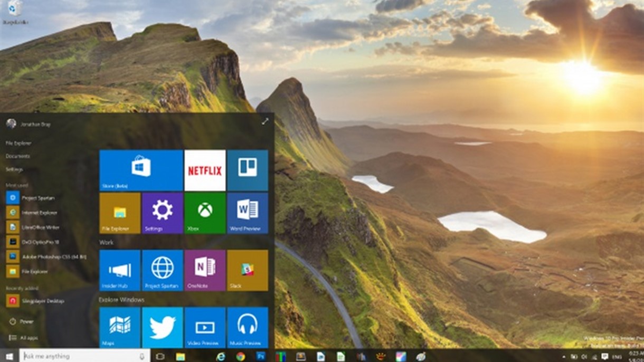Screen dimensions: 644x362
Task: Open Project Spartan from the Most used list
Action: pyautogui.click(x=32, y=198)
